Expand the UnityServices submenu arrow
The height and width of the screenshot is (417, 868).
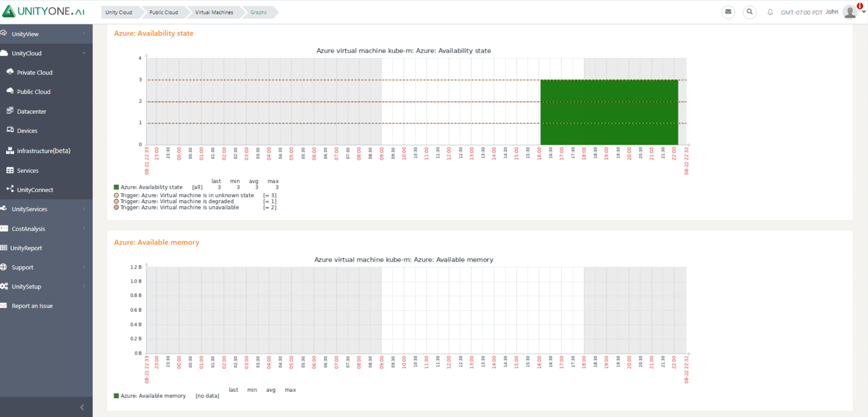[84, 209]
